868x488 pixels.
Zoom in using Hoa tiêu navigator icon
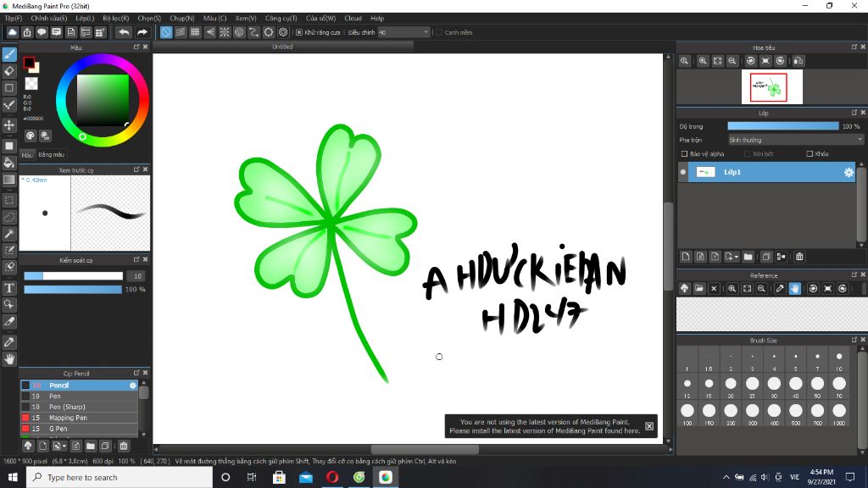[703, 61]
